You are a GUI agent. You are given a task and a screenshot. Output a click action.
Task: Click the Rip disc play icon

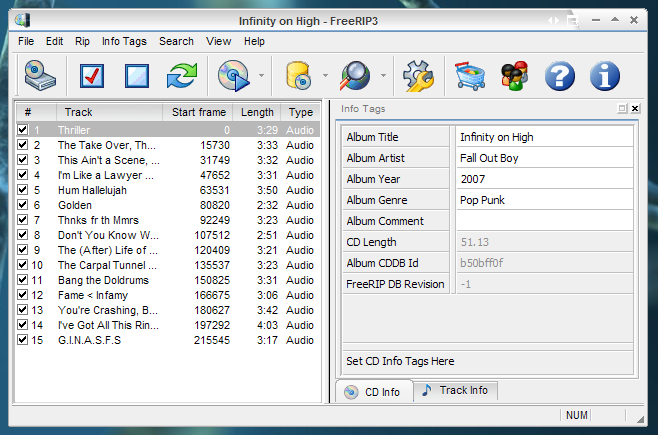[234, 76]
